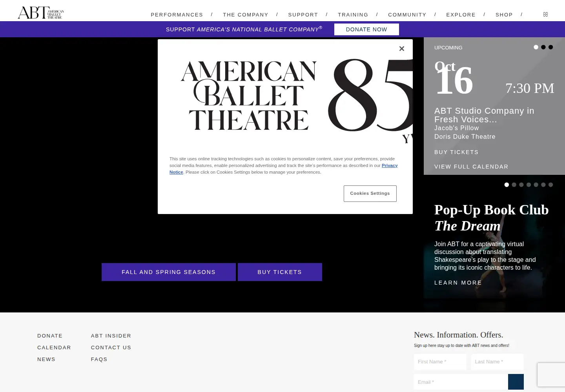Image resolution: width=565 pixels, height=392 pixels.
Task: Open the footer News link
Action: (46, 359)
